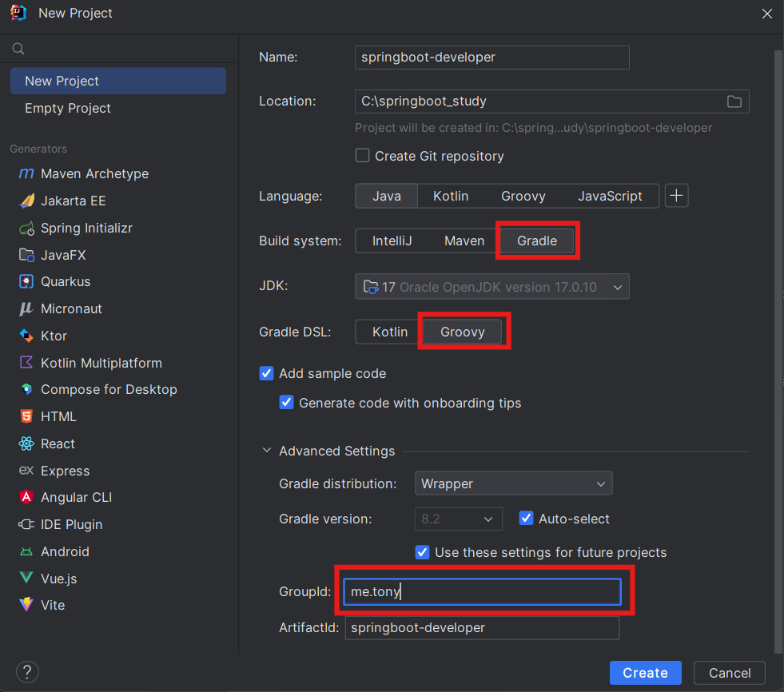Click the Create button
The height and width of the screenshot is (692, 784).
646,673
